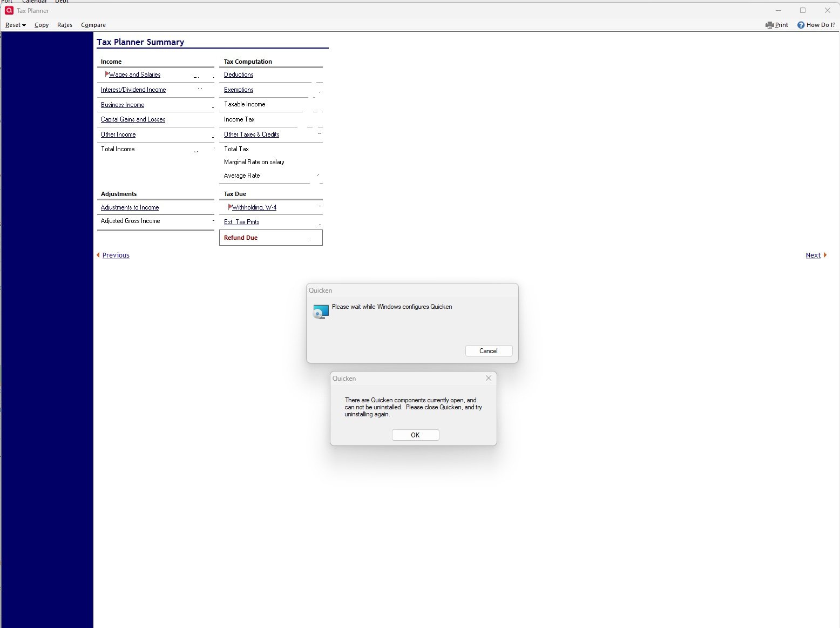Screen dimensions: 840x628
Task: Click the 'Quicken components currently open' message text
Action: click(414, 407)
